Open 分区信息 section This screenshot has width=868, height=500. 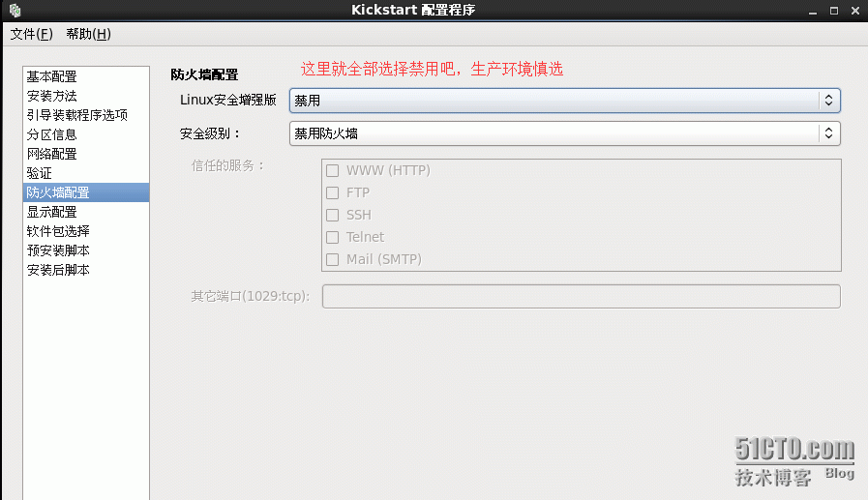pos(86,134)
